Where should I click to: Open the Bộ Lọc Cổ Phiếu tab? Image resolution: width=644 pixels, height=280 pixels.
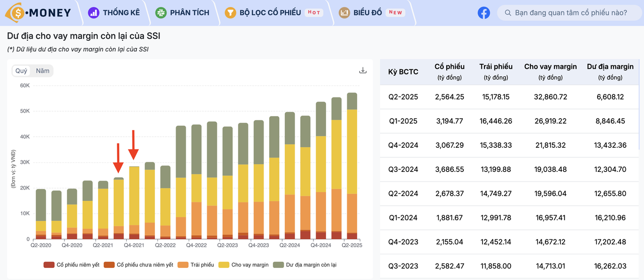(x=274, y=13)
